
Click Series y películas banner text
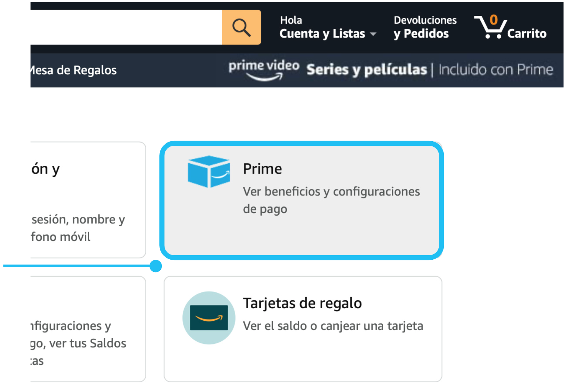tap(367, 70)
